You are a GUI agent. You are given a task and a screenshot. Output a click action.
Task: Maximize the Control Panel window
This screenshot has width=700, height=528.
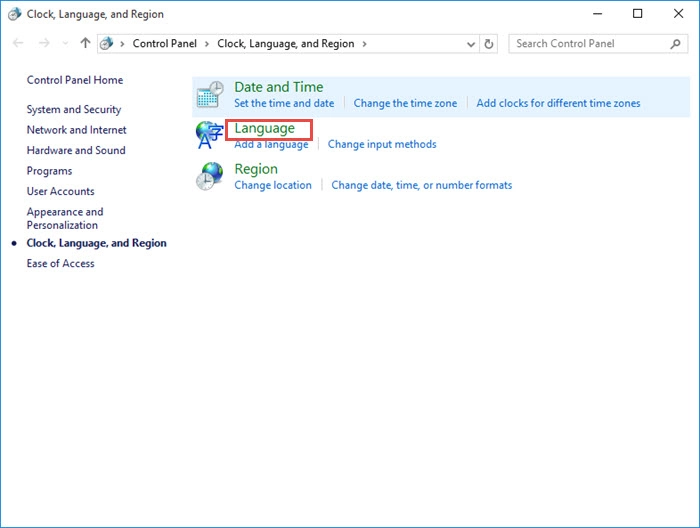point(638,14)
